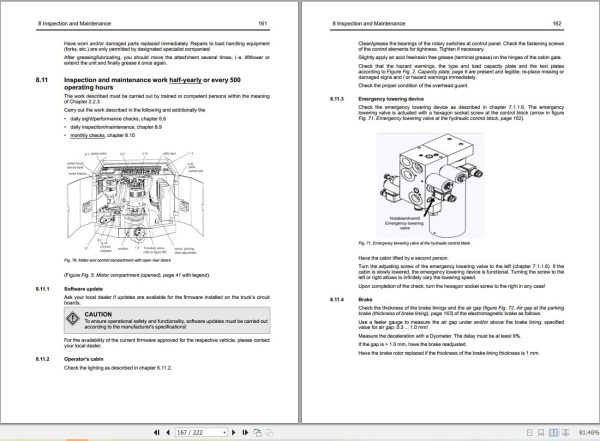Go to the next page
Screen dimensions: 600x441
(234, 433)
